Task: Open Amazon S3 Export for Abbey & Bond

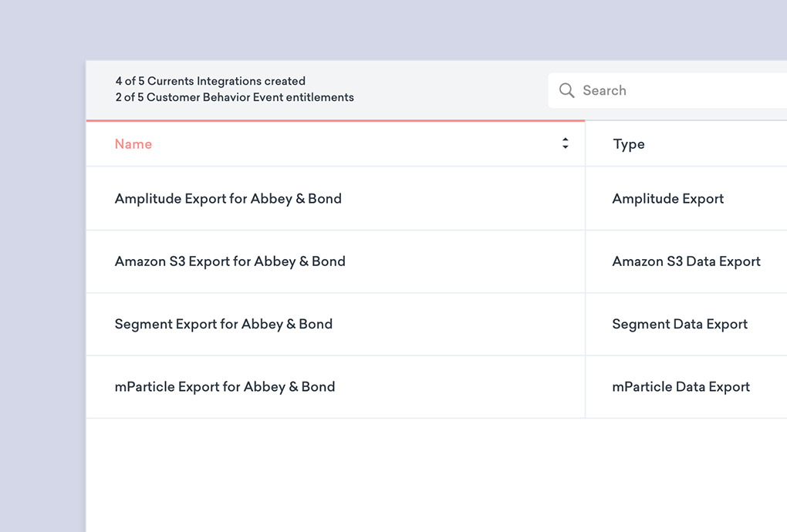Action: tap(230, 261)
